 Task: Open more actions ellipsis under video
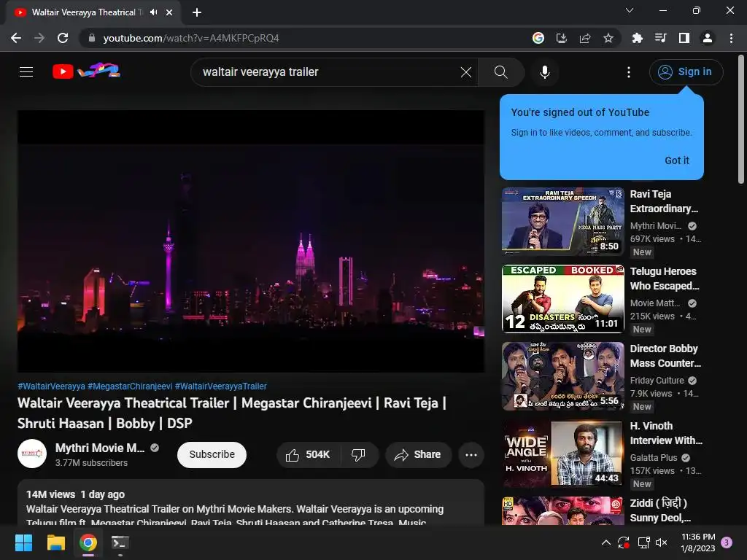coord(471,455)
